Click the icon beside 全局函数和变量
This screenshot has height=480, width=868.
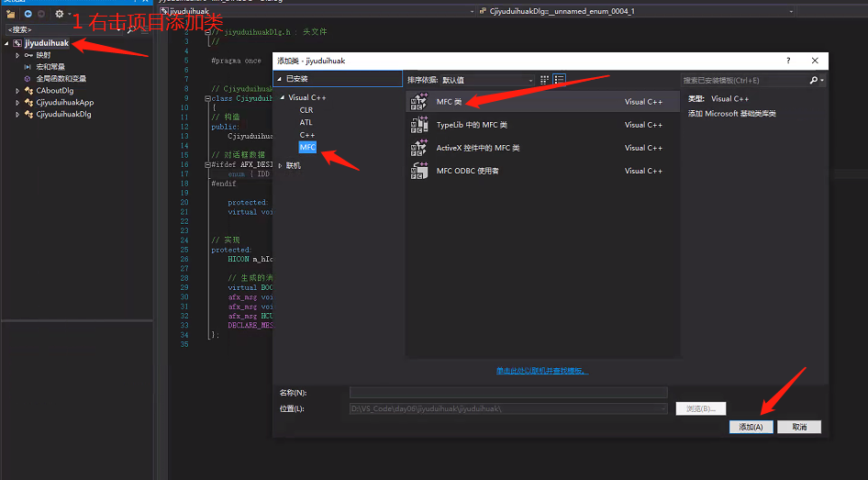point(28,79)
